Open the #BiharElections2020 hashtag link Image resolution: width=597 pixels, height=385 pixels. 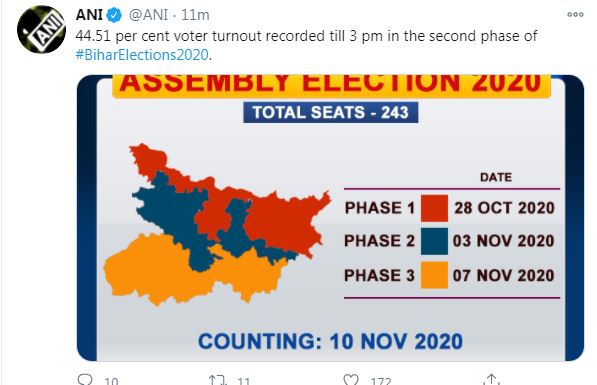[142, 55]
